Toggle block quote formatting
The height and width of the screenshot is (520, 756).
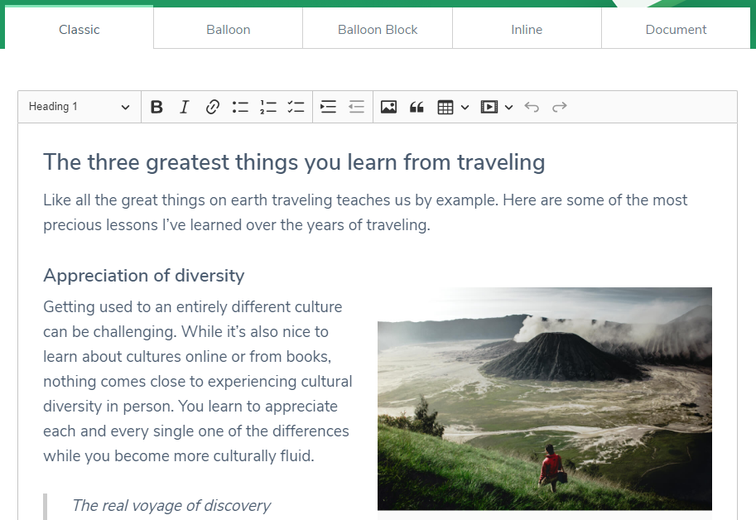click(x=417, y=107)
